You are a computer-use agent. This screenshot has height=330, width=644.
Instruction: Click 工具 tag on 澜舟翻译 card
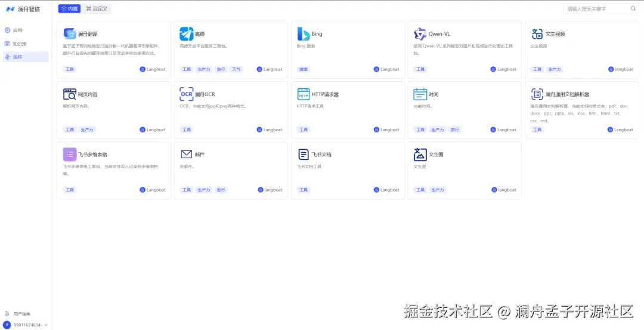coord(70,69)
